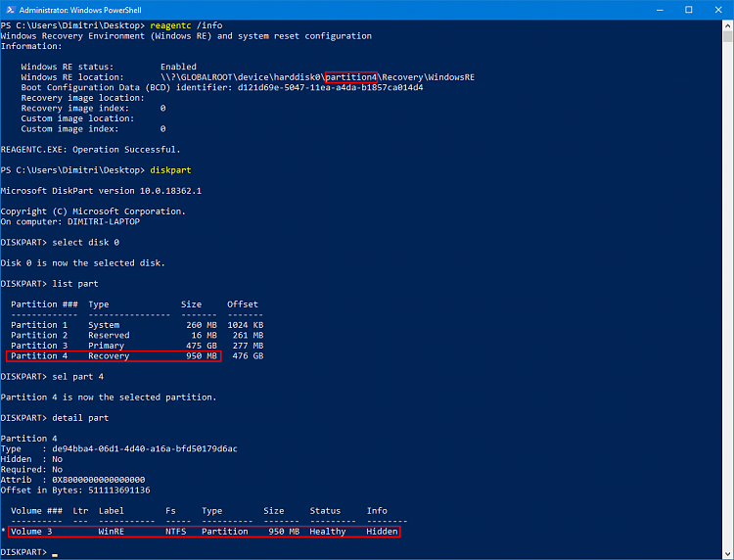Click the vertical scrollbar thumb
734x560 pixels.
[727, 36]
